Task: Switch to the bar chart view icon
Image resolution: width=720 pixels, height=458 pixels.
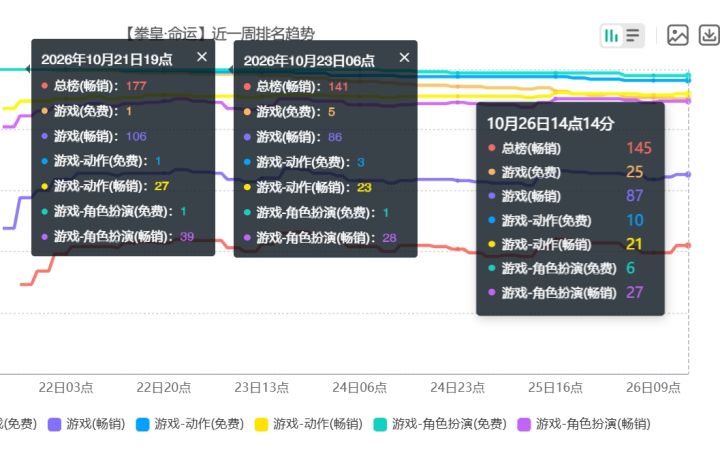Action: click(x=611, y=35)
